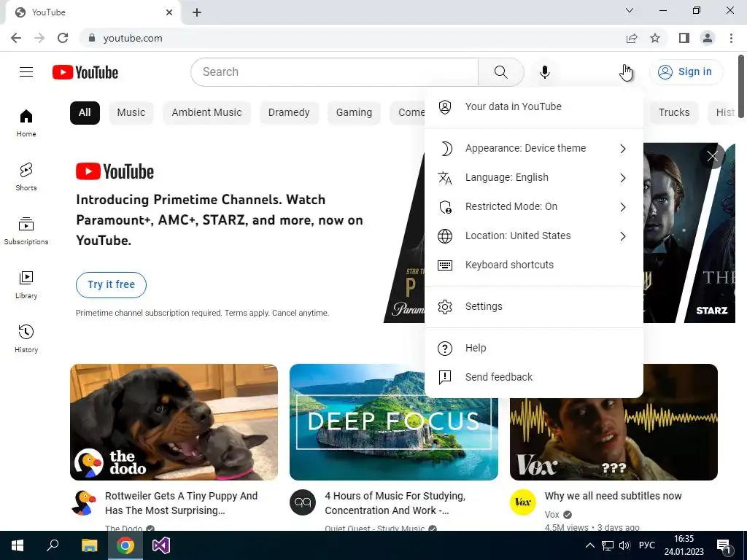Open a new browser tab
Screen dimensions: 747x560
click(197, 12)
